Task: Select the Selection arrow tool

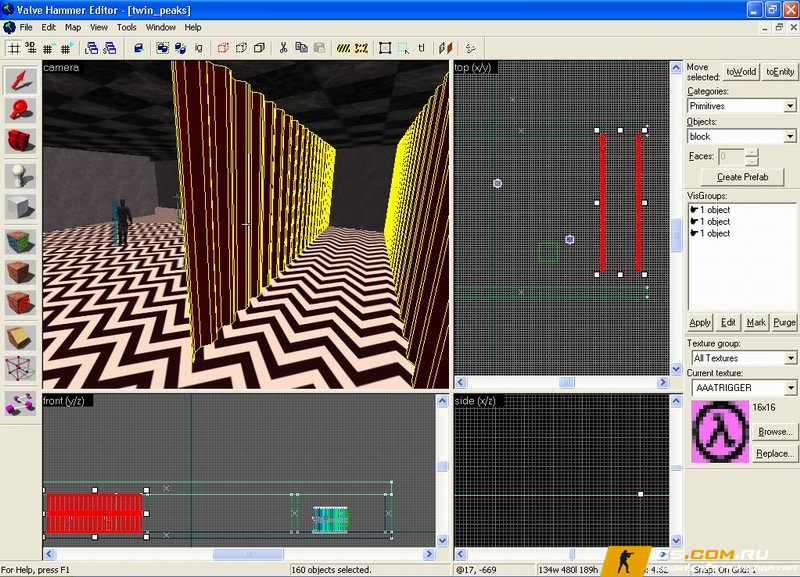Action: 20,80
